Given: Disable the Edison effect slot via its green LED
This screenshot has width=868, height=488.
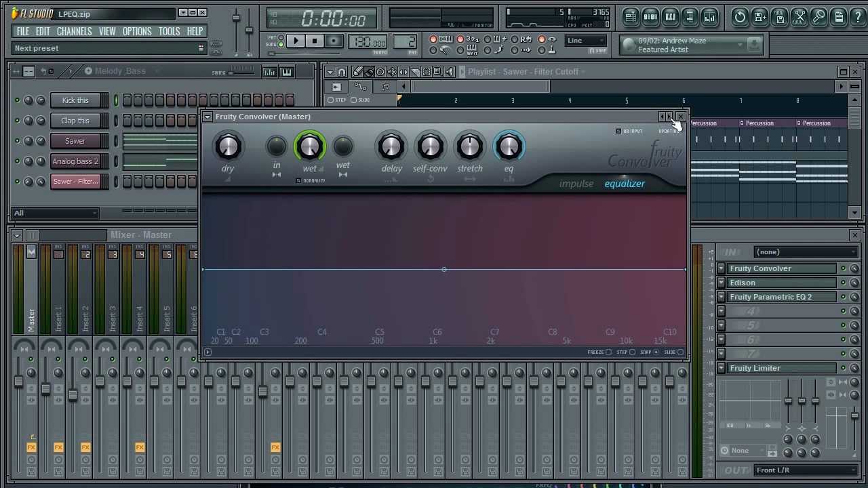Looking at the screenshot, I should (843, 283).
